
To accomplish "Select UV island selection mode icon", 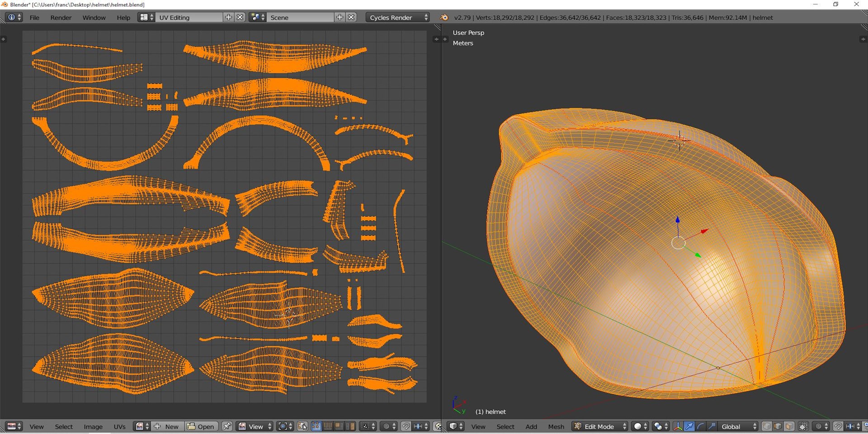I will [350, 426].
